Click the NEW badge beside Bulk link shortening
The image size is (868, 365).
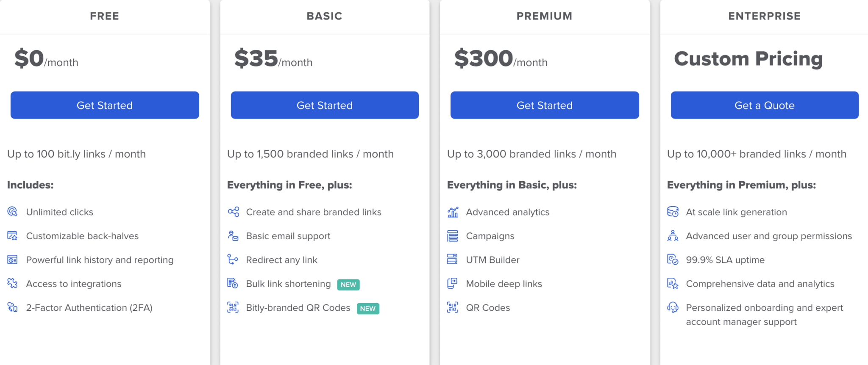348,285
